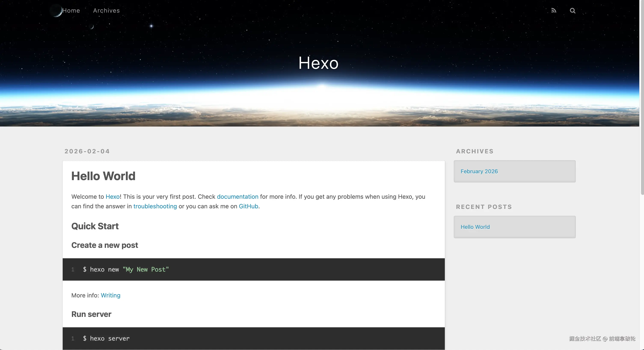Go to Home in navigation
The image size is (644, 350).
click(71, 10)
